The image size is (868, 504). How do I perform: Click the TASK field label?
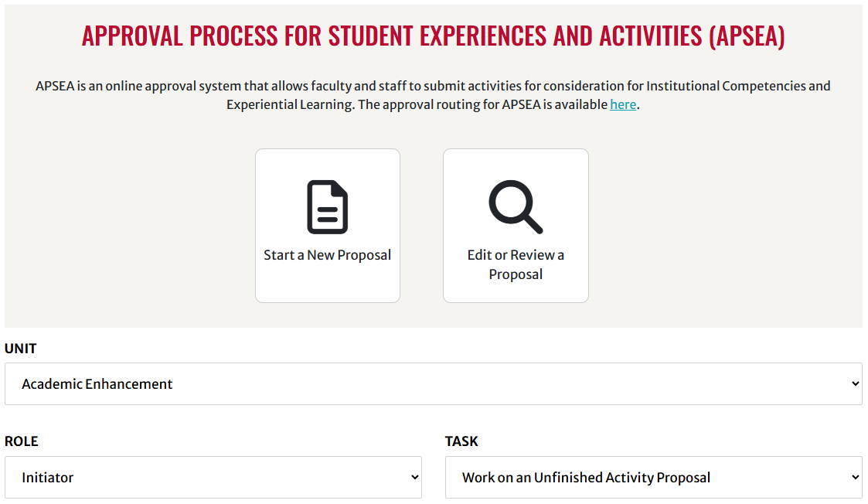(461, 441)
